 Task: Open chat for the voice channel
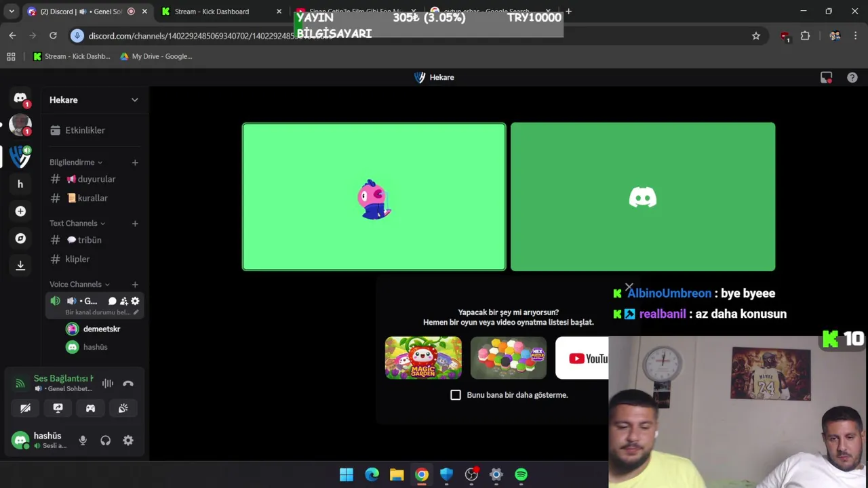point(113,301)
